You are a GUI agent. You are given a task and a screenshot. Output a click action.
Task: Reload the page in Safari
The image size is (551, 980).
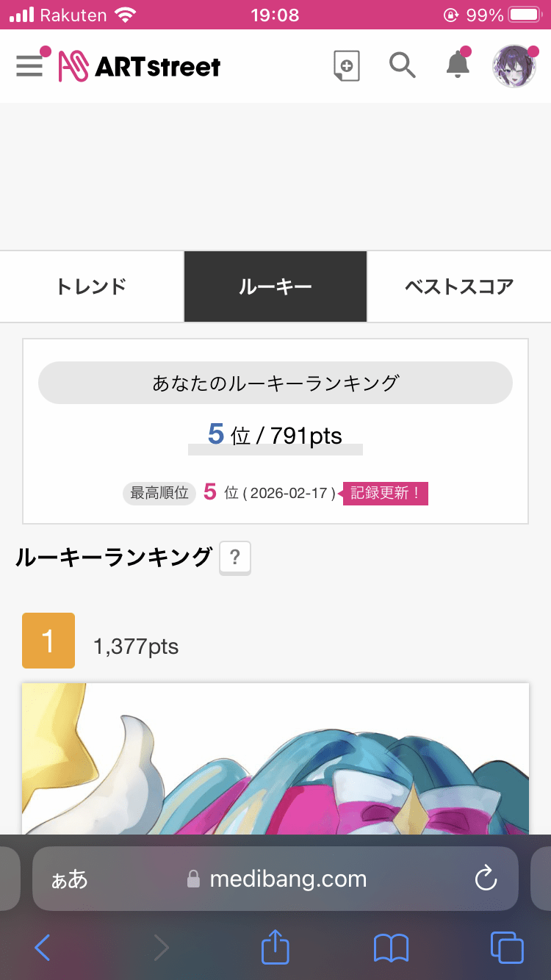click(x=486, y=879)
